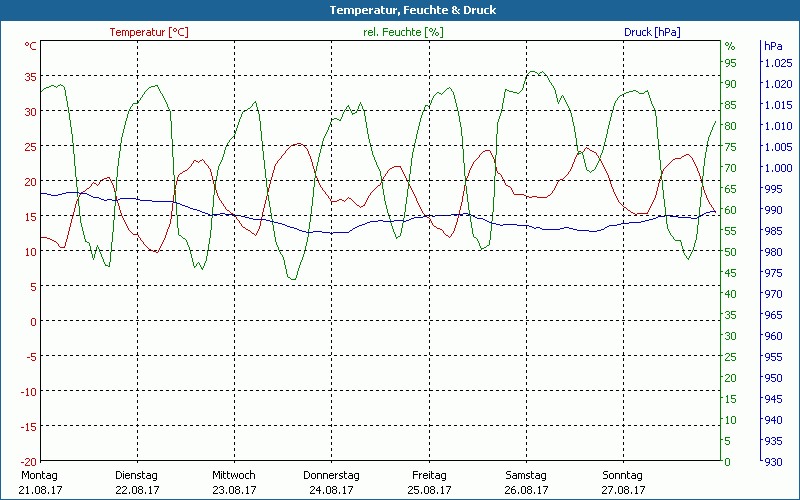Click the "1.025" pressure axis value
800x500 pixels.
[779, 63]
